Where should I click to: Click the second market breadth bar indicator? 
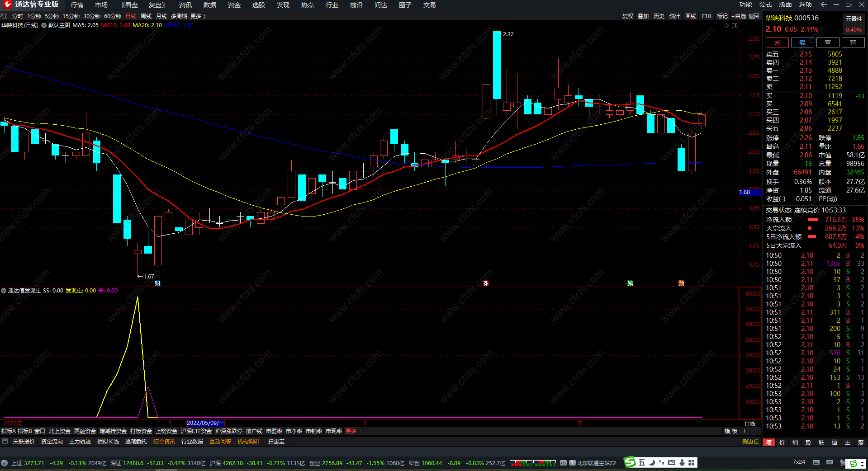(545, 463)
